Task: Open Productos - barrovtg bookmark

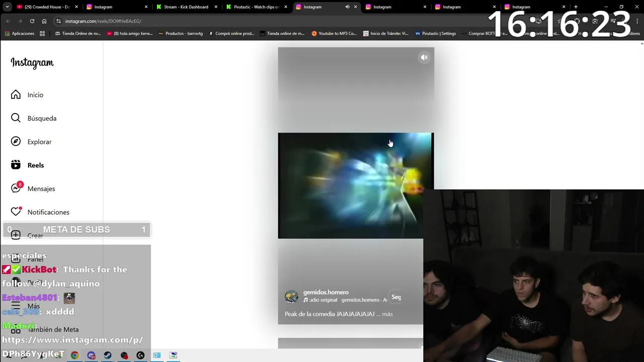Action: point(181,34)
